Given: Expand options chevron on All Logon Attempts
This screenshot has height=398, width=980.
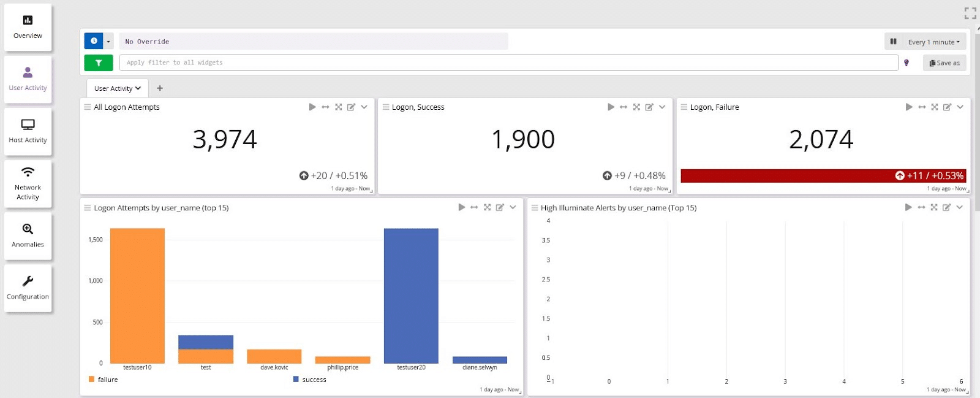Looking at the screenshot, I should [x=364, y=107].
